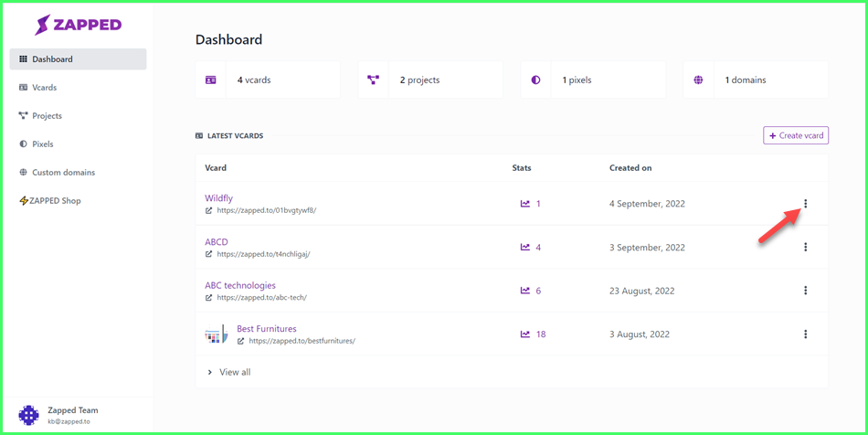Click the Wildfly stats count 1
868x435 pixels.
[x=539, y=204]
